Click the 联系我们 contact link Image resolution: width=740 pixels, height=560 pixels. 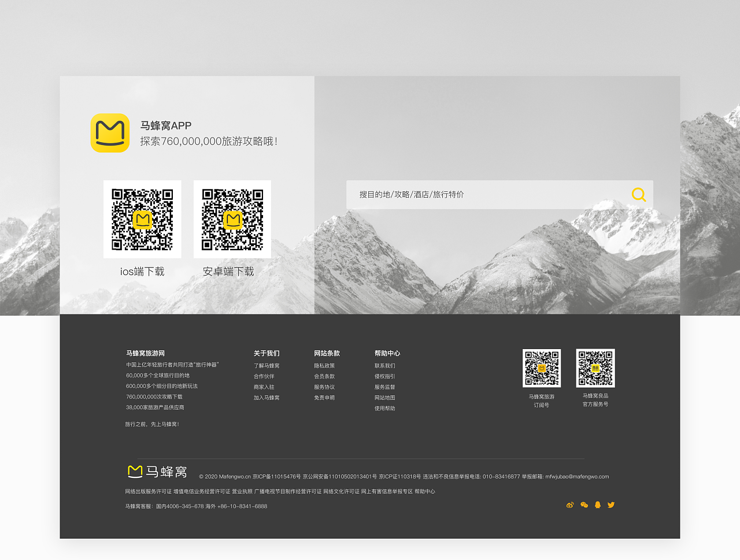click(385, 365)
